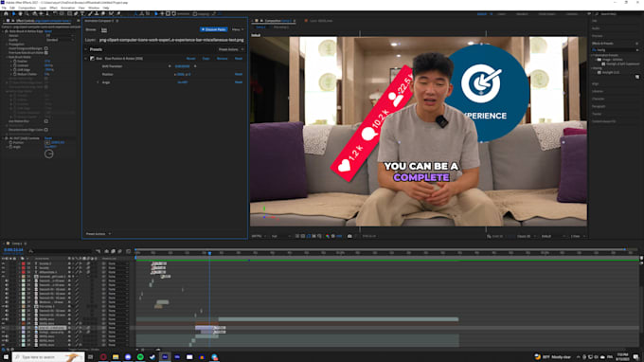Open the File menu
This screenshot has width=644, height=362.
coord(4,8)
